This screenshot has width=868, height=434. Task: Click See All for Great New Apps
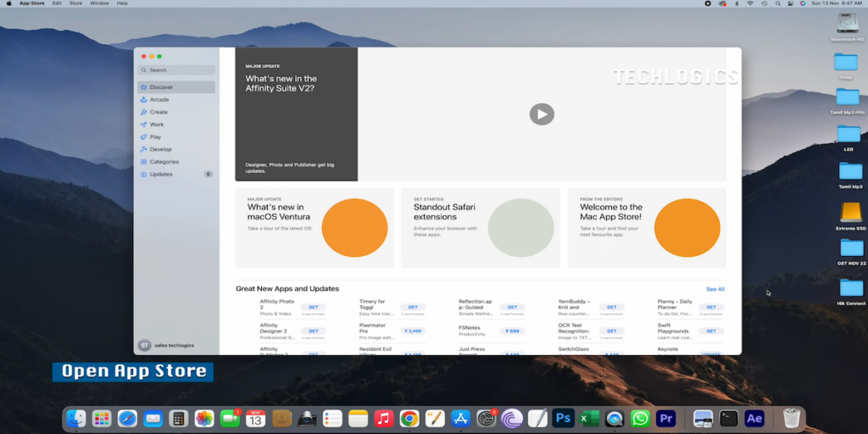[715, 289]
